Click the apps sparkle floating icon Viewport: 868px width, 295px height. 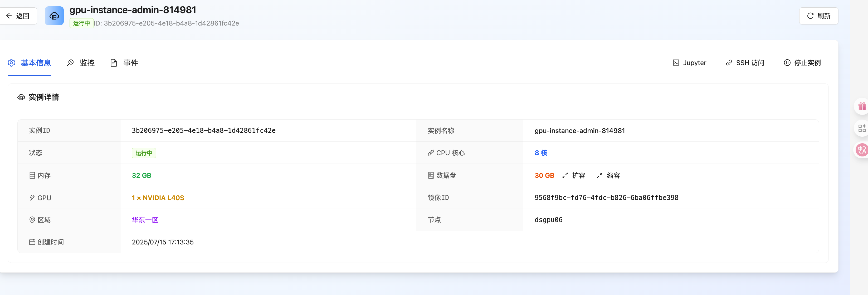[x=863, y=128]
